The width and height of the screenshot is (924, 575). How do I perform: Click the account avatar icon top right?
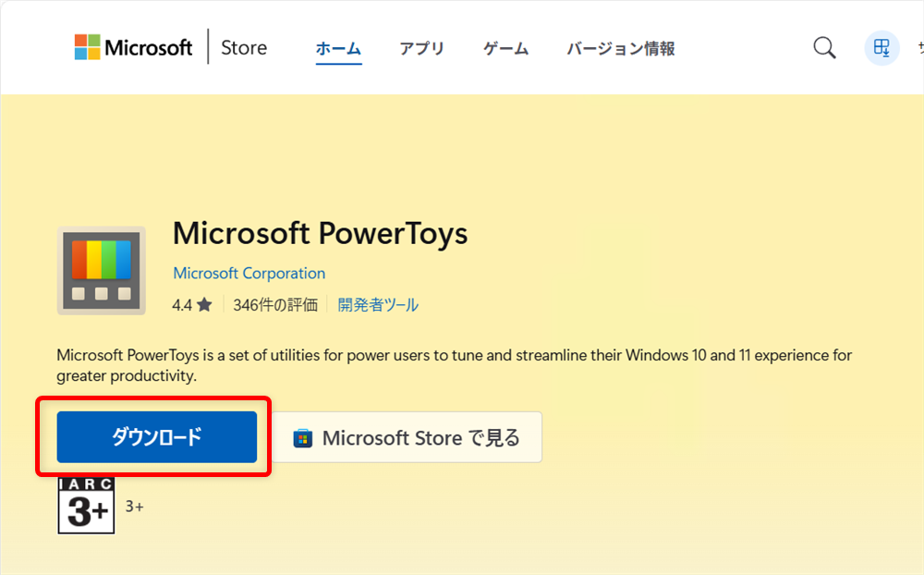881,47
